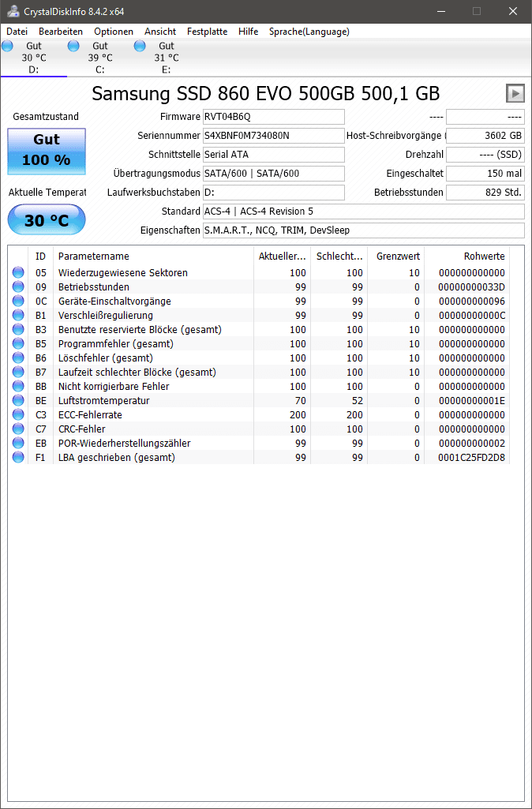Click status orb of Geräte-Einschaltvorgänge row
The width and height of the screenshot is (532, 809).
tap(18, 301)
